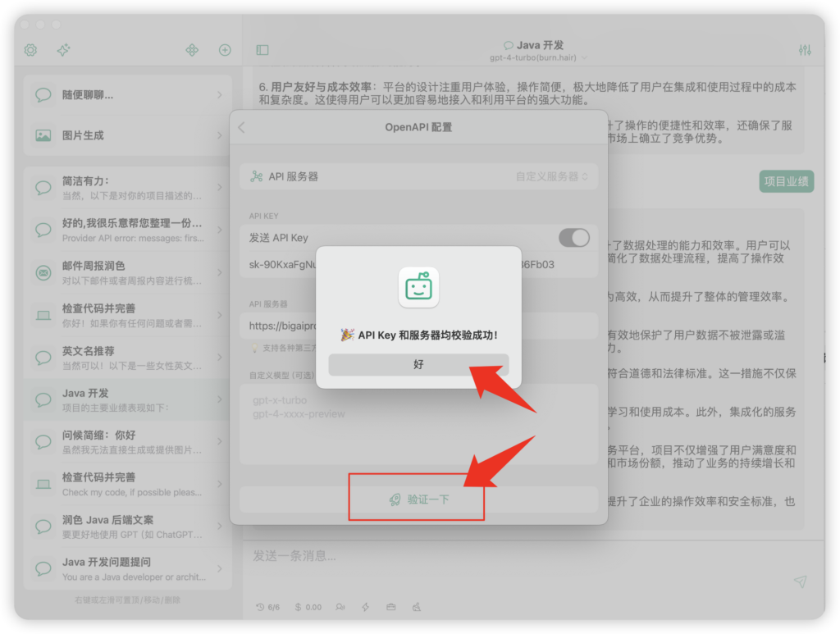Click the API server URL field https://bigaipr

point(418,326)
